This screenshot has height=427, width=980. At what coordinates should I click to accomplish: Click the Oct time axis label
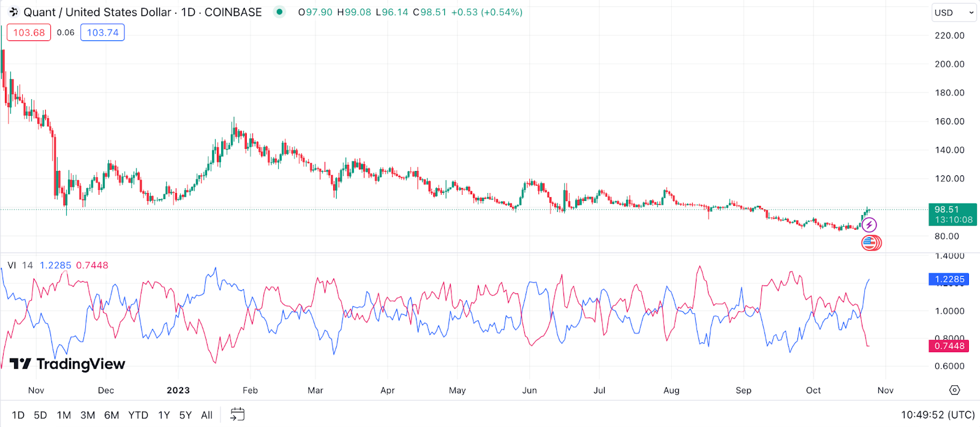coord(813,390)
